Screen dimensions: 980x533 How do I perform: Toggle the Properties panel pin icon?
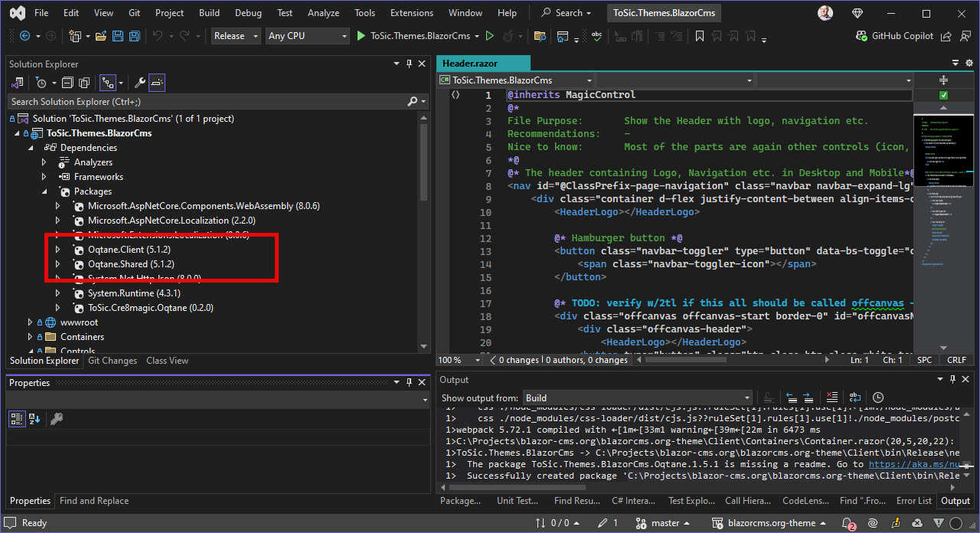click(x=409, y=382)
